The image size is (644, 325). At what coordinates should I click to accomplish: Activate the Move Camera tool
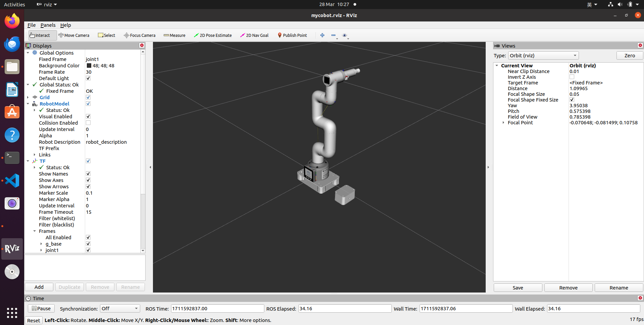74,35
